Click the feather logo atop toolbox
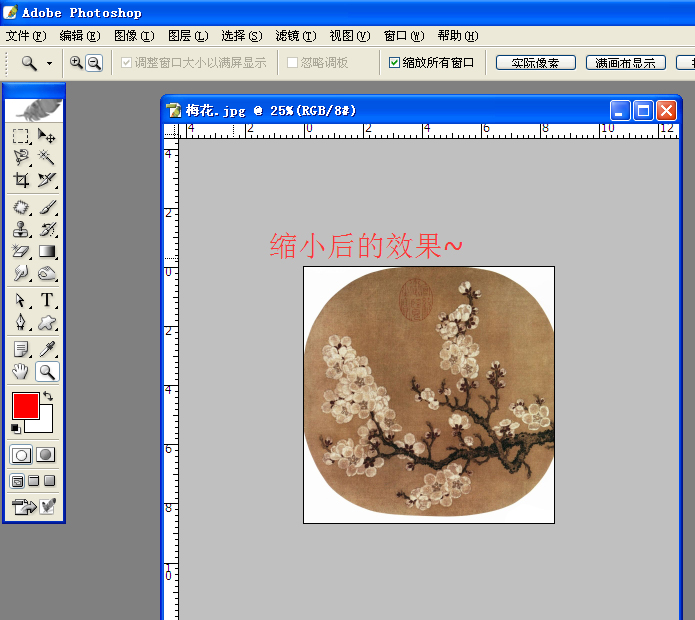The width and height of the screenshot is (695, 620). tap(34, 110)
